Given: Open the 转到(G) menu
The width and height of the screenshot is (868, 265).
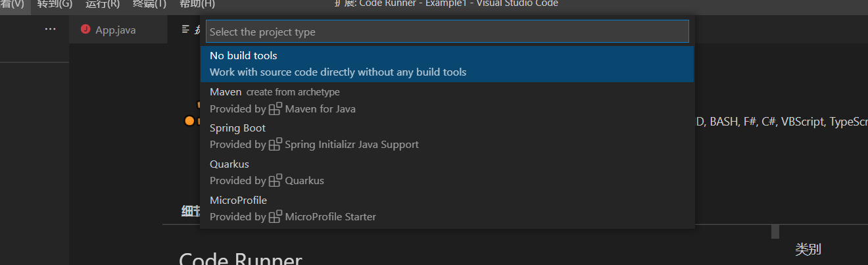Looking at the screenshot, I should pos(55,4).
